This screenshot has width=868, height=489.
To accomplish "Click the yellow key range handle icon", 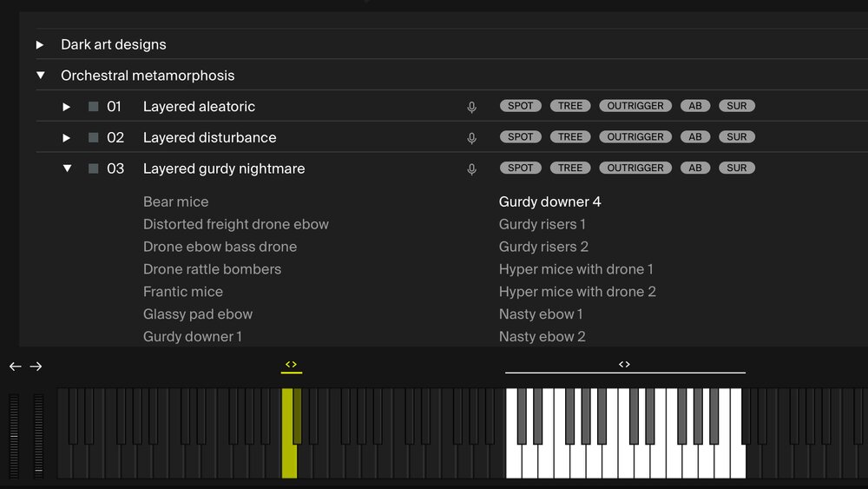I will pos(291,365).
